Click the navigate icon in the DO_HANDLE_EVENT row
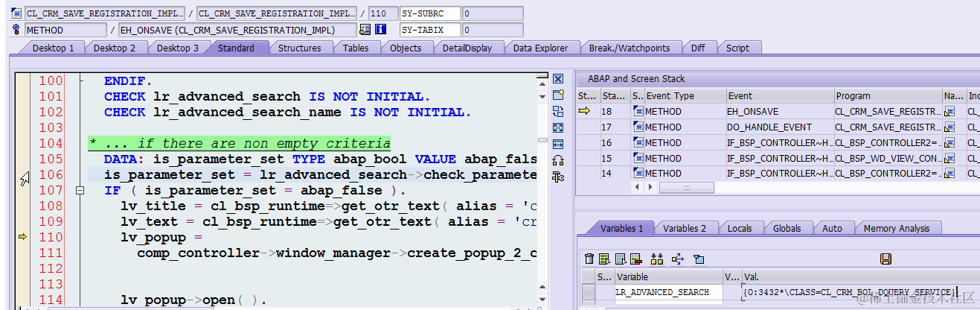980x310 pixels. (949, 127)
